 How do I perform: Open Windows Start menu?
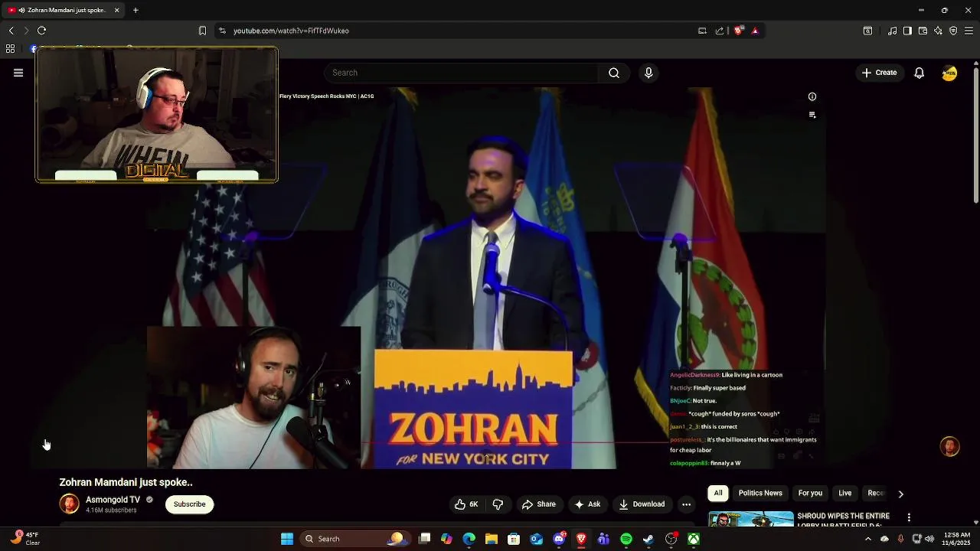point(287,539)
